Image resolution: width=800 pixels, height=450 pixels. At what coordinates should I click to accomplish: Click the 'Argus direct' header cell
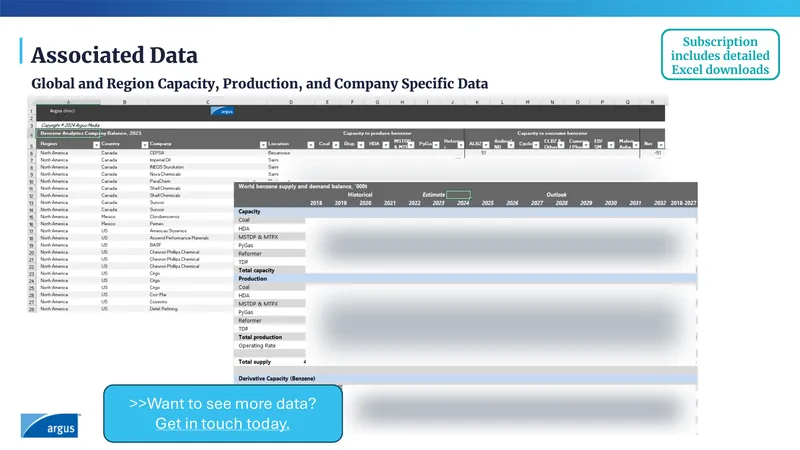coord(62,111)
